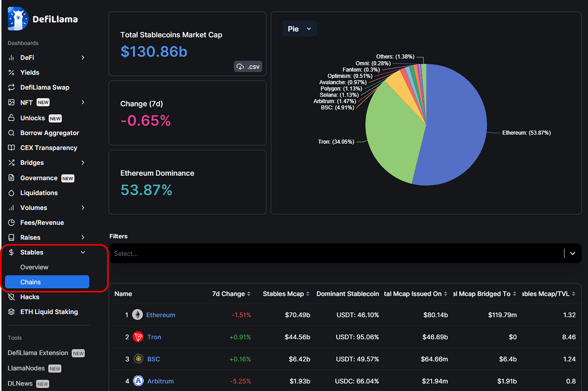This screenshot has height=391, width=588.
Task: Click the Stables dollar sign icon
Action: pos(11,252)
